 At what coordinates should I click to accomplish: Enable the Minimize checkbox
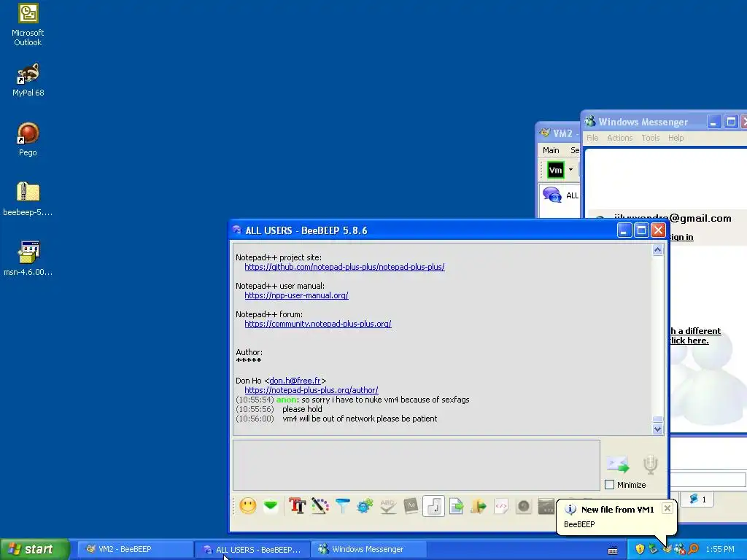(x=609, y=485)
